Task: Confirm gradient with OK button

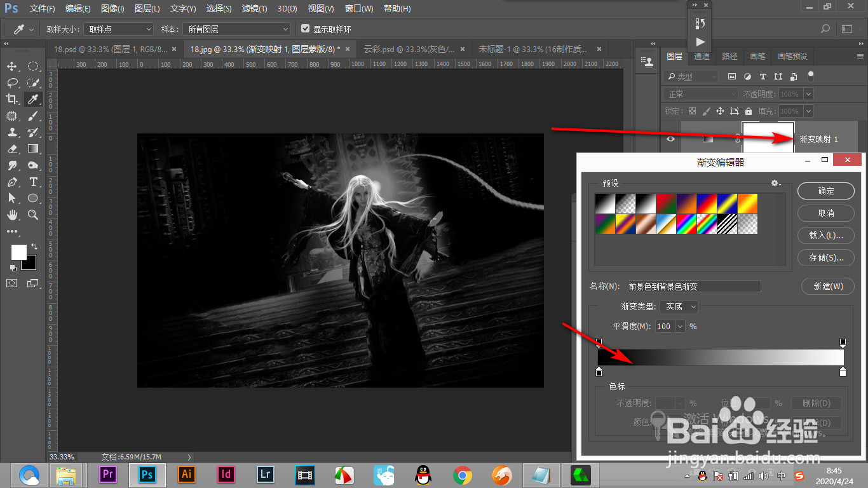Action: point(826,191)
